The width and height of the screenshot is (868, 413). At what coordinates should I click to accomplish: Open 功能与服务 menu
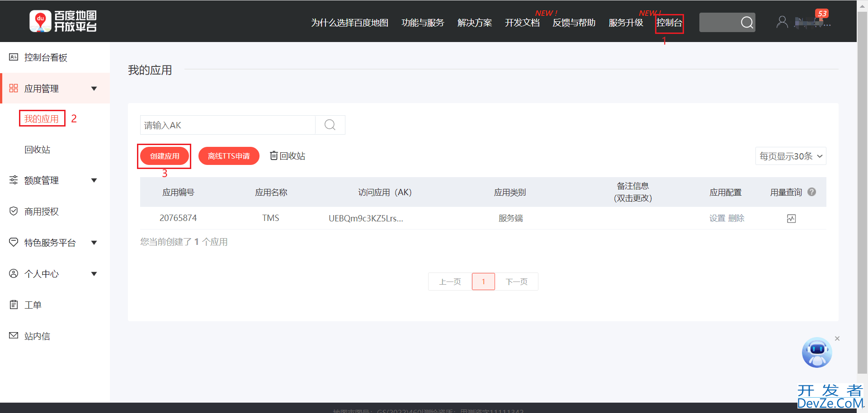click(x=423, y=23)
